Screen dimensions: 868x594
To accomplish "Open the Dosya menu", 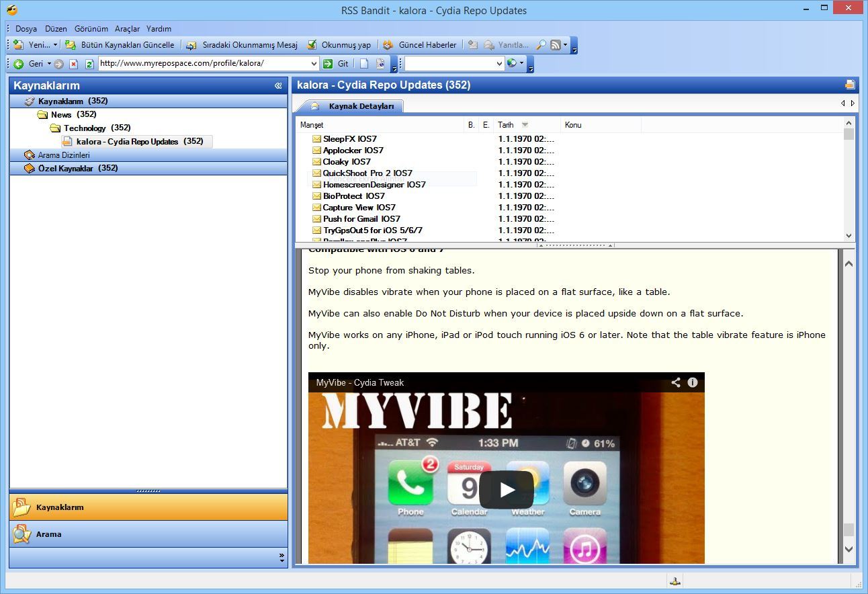I will pos(26,29).
